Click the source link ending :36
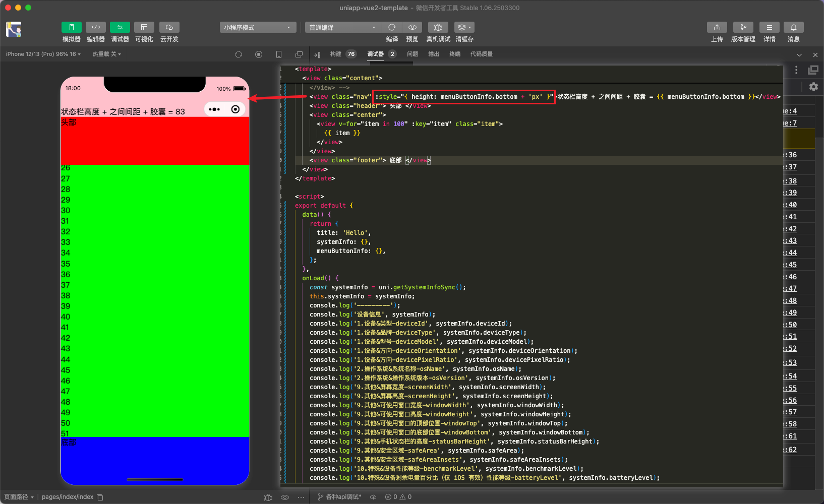Viewport: 824px width, 504px height. [x=790, y=155]
